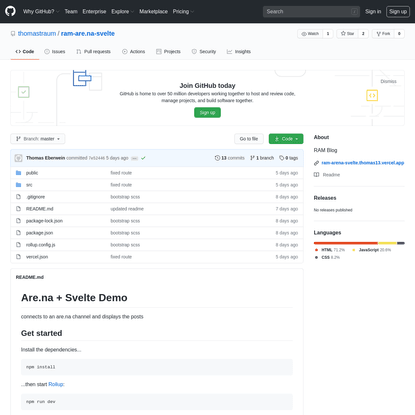This screenshot has height=415, width=415.
Task: Open the vercel.json file
Action: click(x=37, y=257)
